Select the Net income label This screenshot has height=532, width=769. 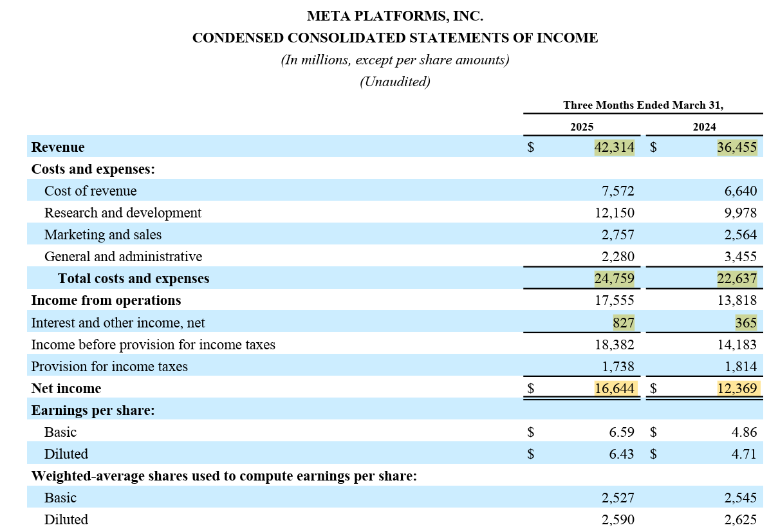(66, 389)
